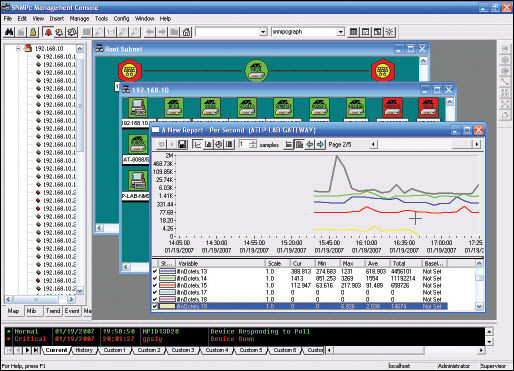Click the P-LAB-NMS workstation icon
Viewport: 514px width, 371px height.
138,180
